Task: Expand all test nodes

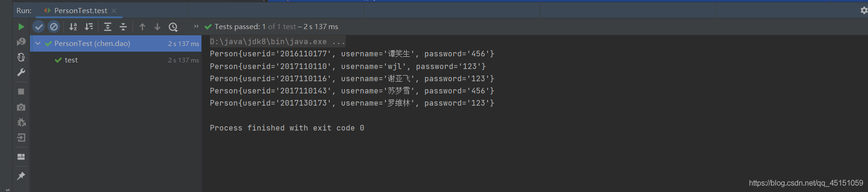Action: (x=108, y=27)
